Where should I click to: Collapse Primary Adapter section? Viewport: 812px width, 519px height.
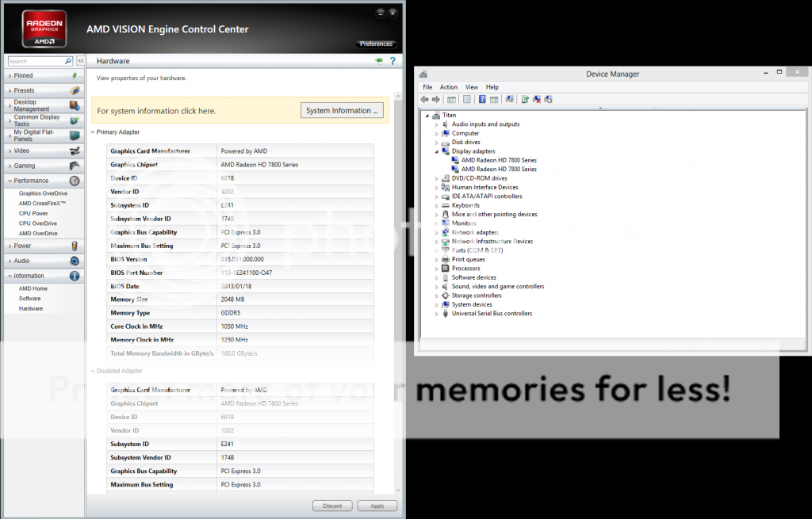click(93, 132)
